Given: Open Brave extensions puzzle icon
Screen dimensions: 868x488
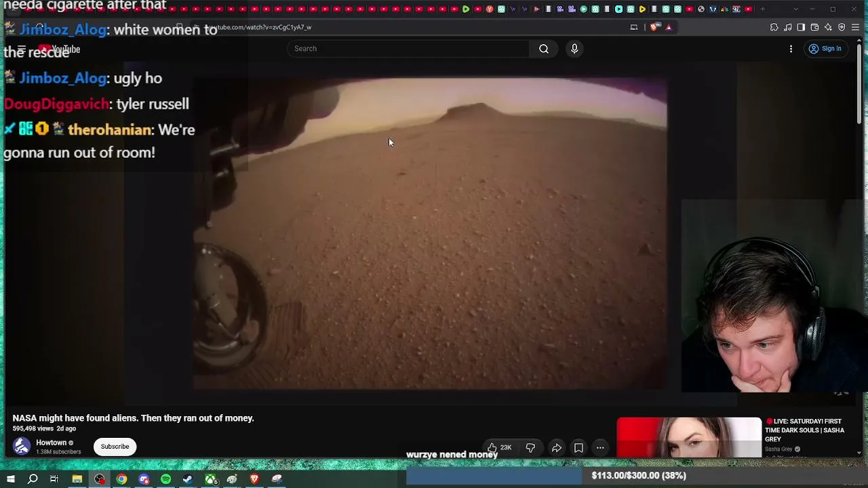Looking at the screenshot, I should click(x=774, y=27).
